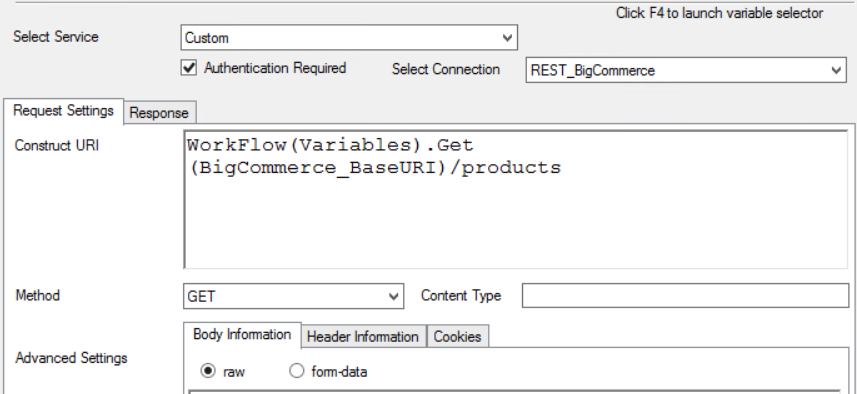Select the raw radio button
857x394 pixels.
coord(208,372)
